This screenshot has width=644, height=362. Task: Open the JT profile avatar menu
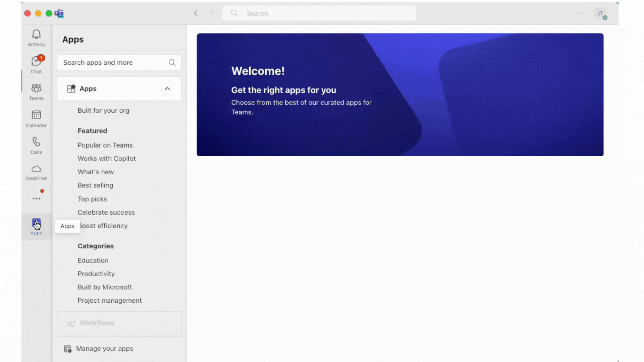(x=600, y=13)
